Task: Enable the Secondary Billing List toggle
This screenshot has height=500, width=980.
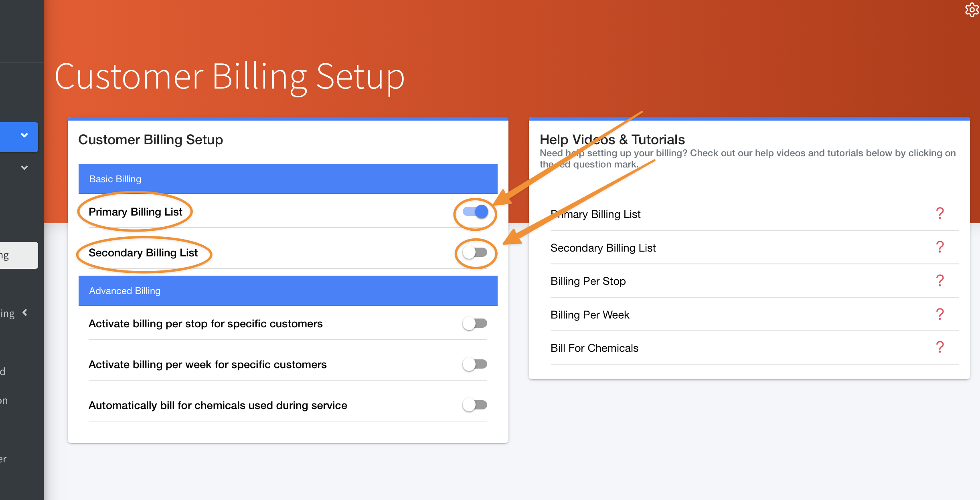Action: point(475,252)
